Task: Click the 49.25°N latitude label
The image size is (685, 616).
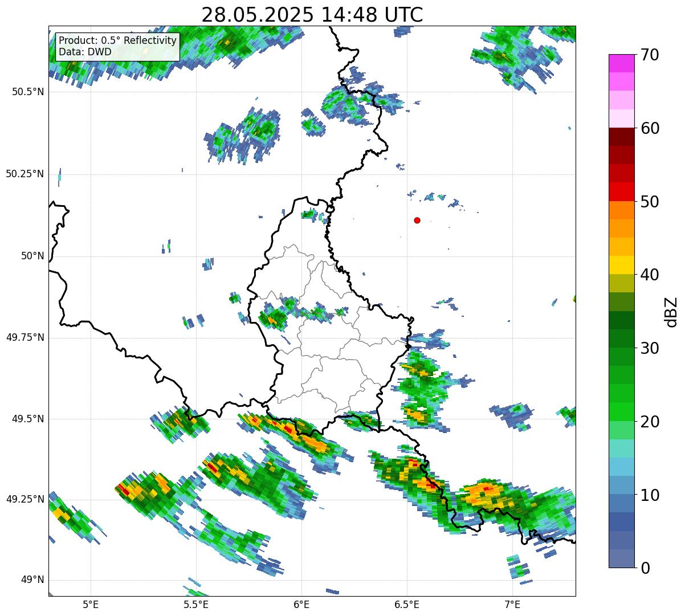Action: pos(25,499)
